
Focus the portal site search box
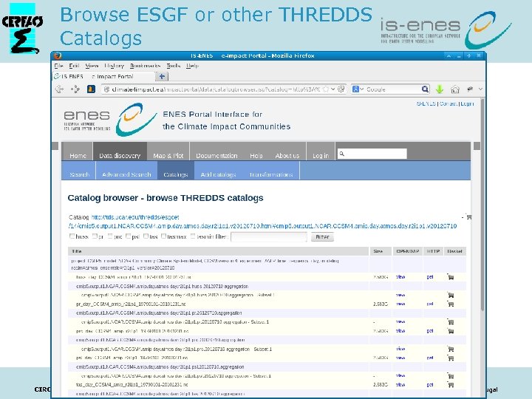372,154
